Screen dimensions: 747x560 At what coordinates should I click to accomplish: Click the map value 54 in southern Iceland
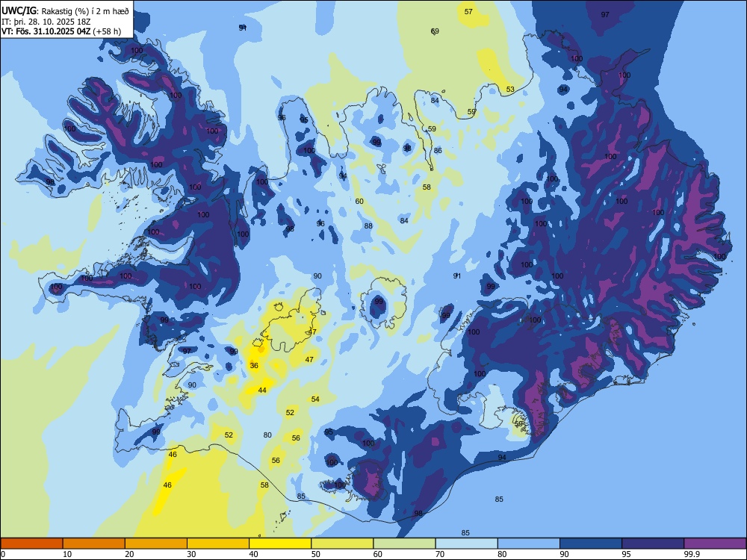315,399
